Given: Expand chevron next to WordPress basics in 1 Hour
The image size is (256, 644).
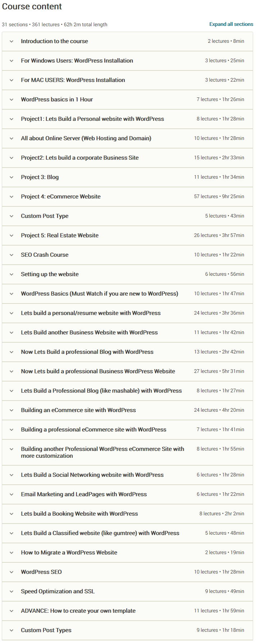Looking at the screenshot, I should point(11,100).
